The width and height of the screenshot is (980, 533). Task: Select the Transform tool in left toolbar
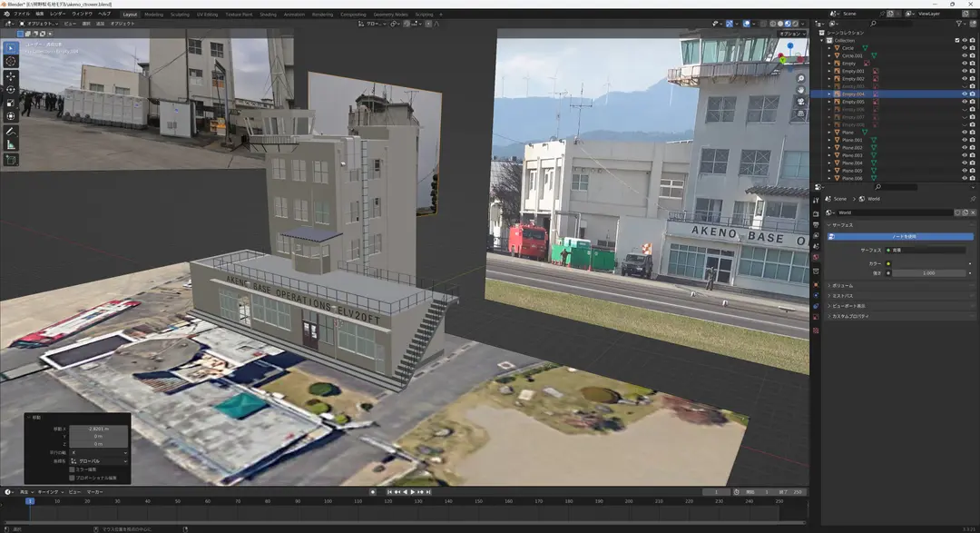(x=11, y=115)
